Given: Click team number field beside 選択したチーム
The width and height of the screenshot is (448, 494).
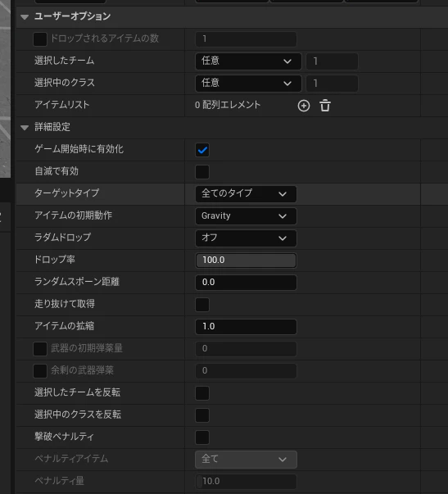Looking at the screenshot, I should pos(332,61).
